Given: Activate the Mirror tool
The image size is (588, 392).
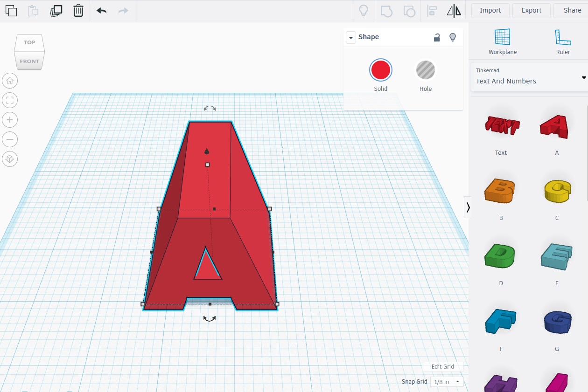Looking at the screenshot, I should click(454, 10).
